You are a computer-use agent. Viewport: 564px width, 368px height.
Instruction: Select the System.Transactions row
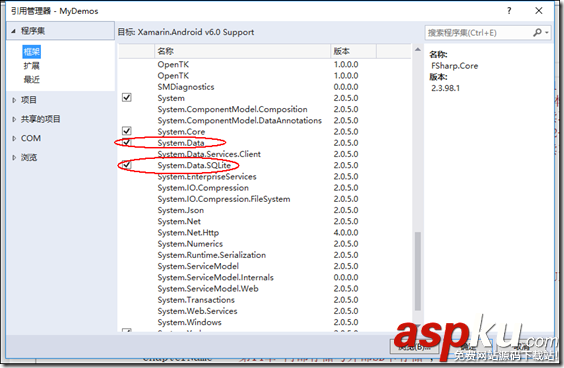pyautogui.click(x=265, y=300)
